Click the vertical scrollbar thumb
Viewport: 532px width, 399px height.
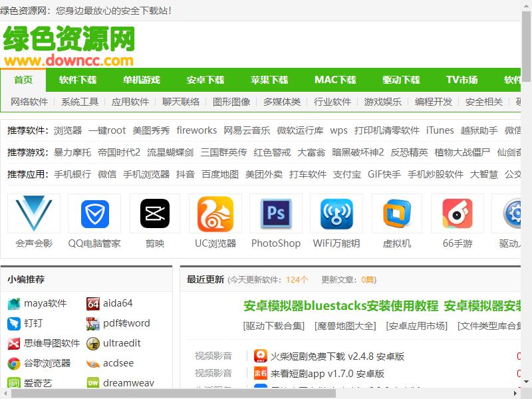(x=527, y=46)
